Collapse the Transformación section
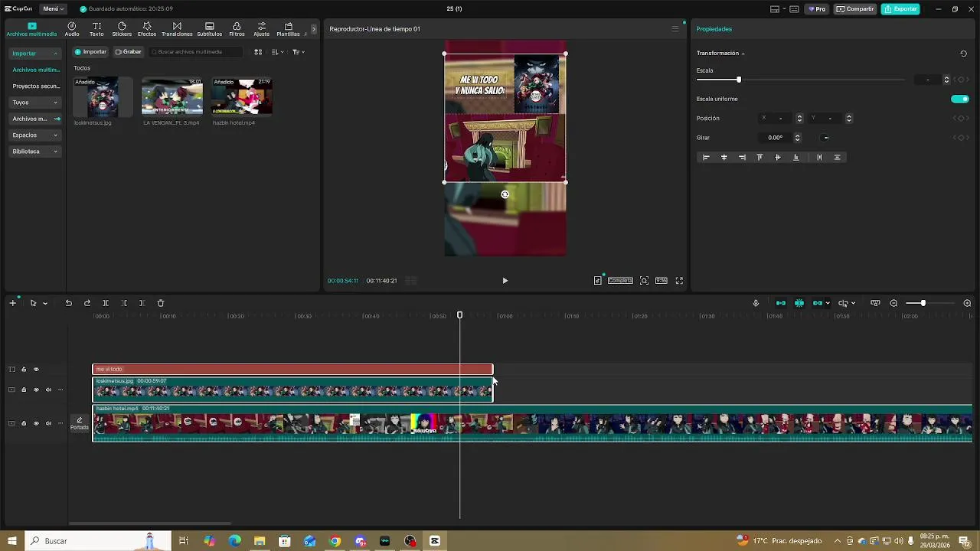Screen dimensions: 980x551 coord(743,54)
